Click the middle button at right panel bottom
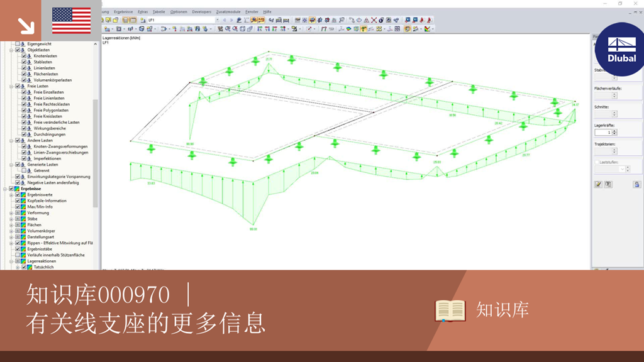 click(x=608, y=184)
